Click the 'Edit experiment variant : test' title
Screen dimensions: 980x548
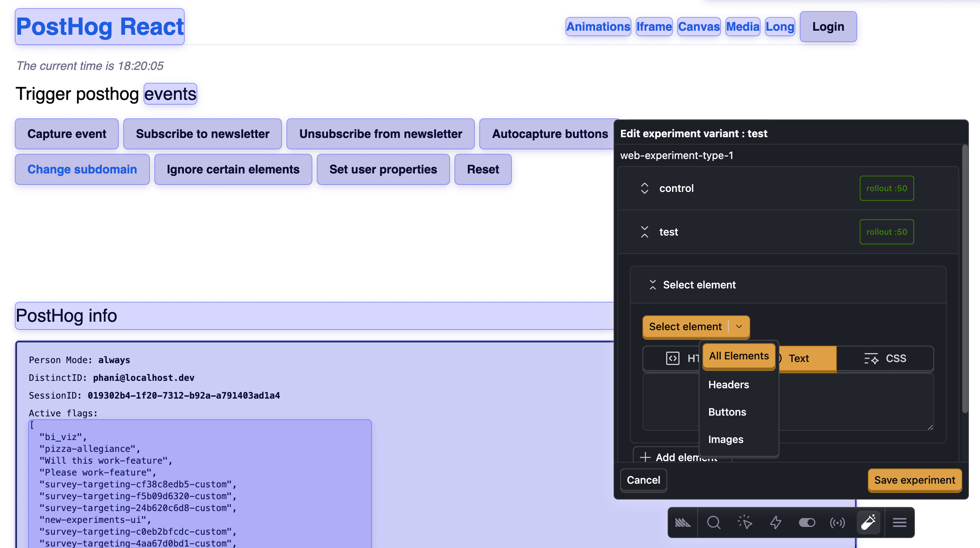(694, 133)
